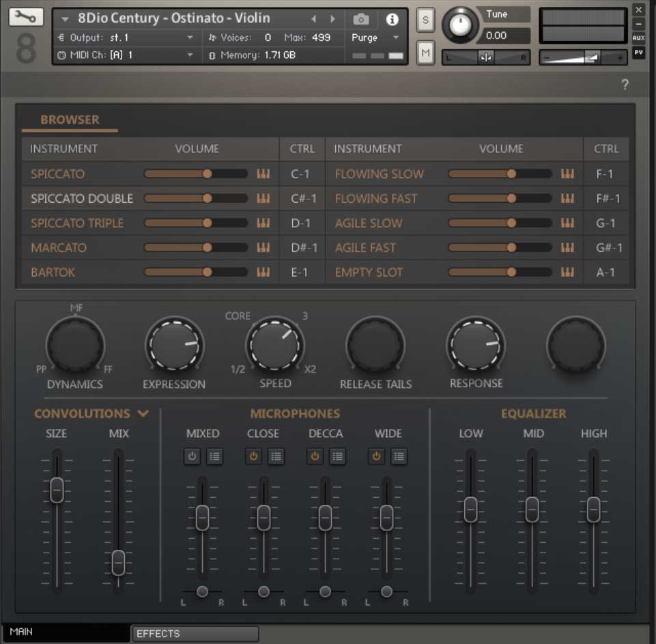Open keyboard mapping for FLOWING SLOW
Viewport: 656px width, 644px height.
pyautogui.click(x=567, y=173)
